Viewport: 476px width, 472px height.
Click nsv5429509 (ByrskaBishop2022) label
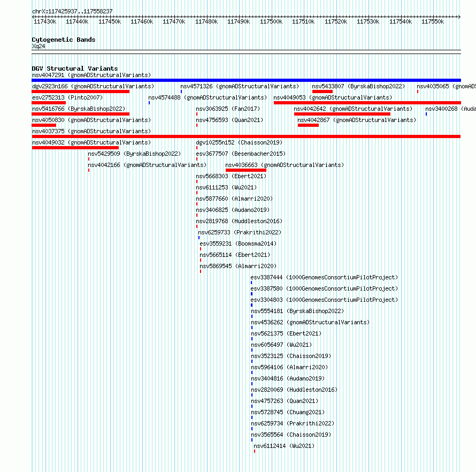click(x=134, y=154)
